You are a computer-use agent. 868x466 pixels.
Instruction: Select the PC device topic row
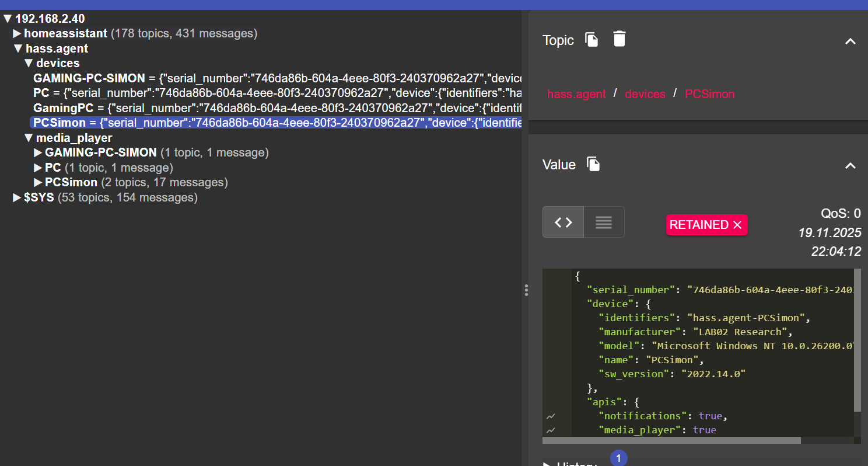click(276, 93)
